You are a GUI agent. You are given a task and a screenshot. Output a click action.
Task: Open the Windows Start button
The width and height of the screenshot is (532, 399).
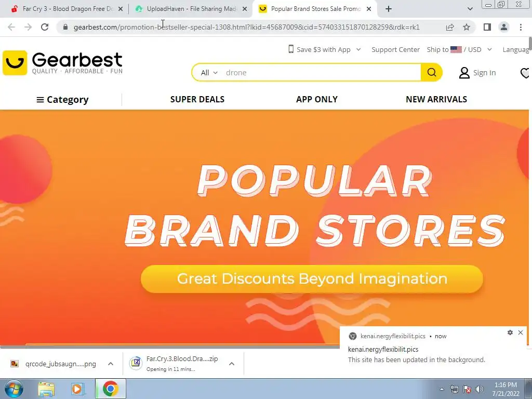(14, 389)
